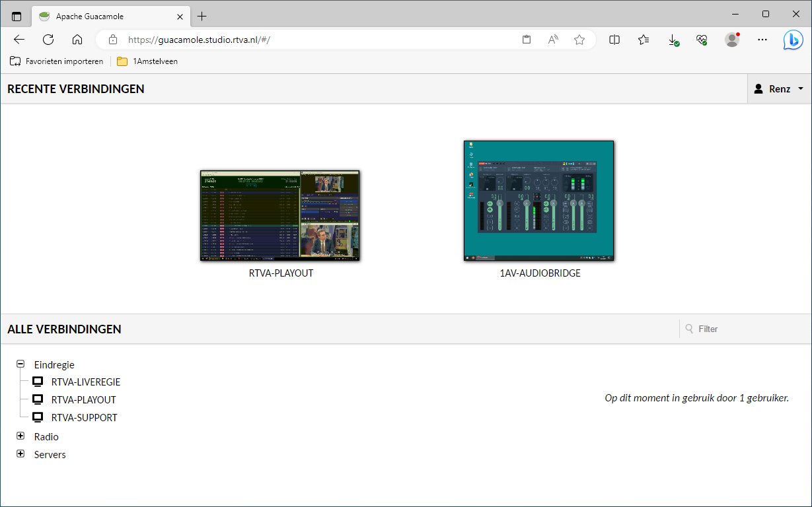Click the RTVA-SUPPORT monitor icon

(x=38, y=417)
